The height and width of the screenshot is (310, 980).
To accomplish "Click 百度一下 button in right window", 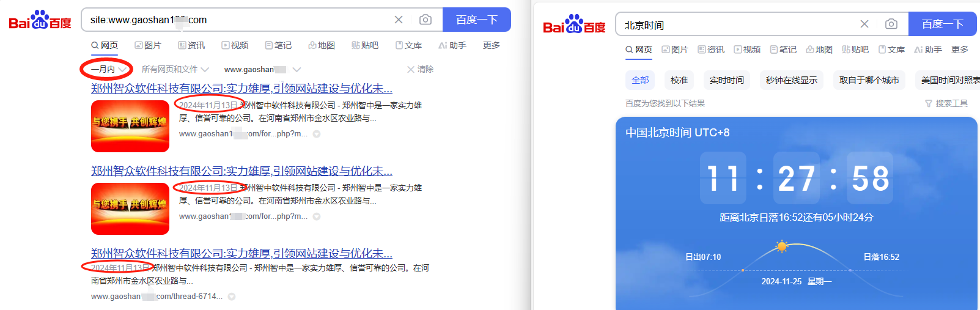I will (x=943, y=24).
